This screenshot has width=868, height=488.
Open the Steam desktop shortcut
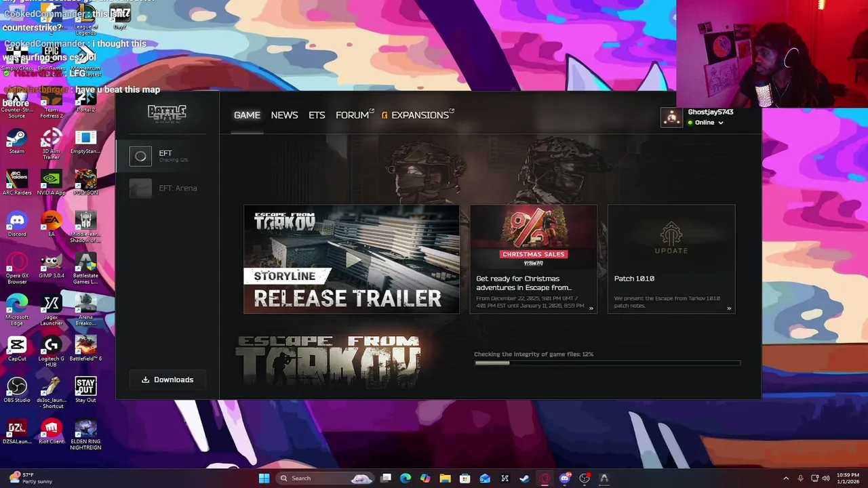pyautogui.click(x=17, y=142)
